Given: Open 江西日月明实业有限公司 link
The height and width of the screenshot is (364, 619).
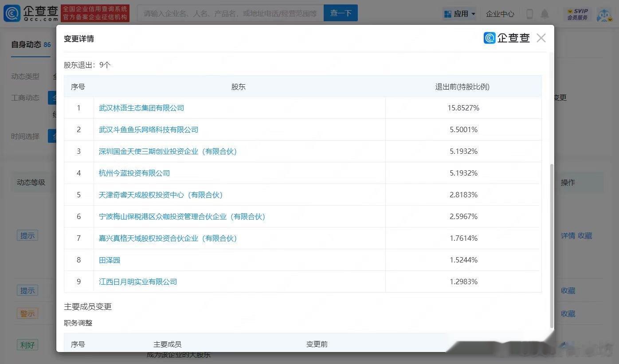Looking at the screenshot, I should [x=138, y=282].
